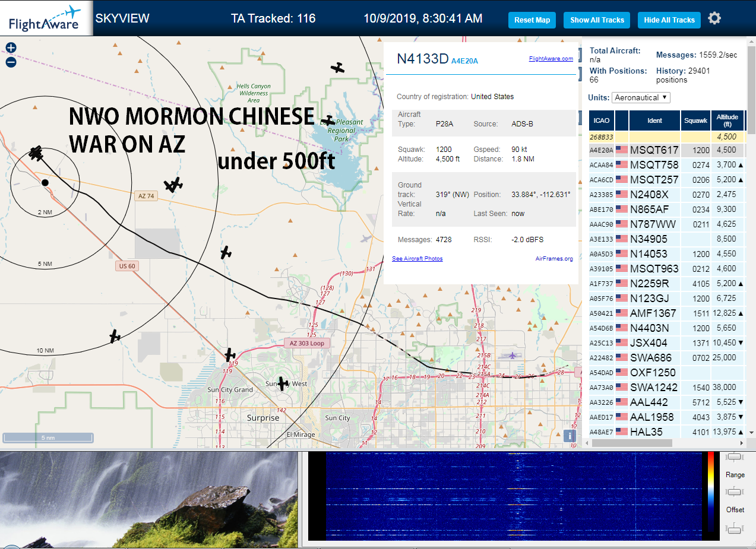Select the N2408X aircraft row
Viewport: 756px width, 549px height.
(666, 195)
